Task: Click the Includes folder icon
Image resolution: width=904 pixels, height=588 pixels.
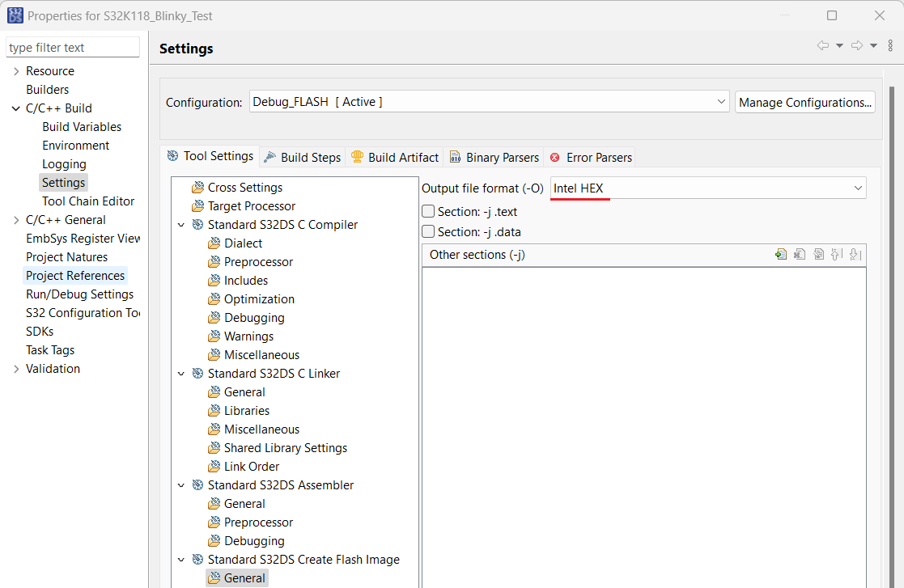Action: click(x=214, y=281)
